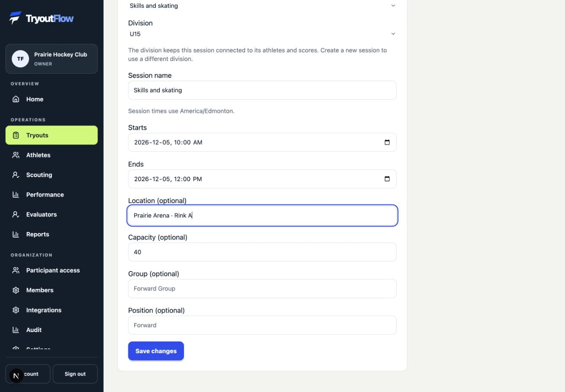Viewport: 565px width, 392px height.
Task: Click the Members gear icon
Action: tap(16, 290)
